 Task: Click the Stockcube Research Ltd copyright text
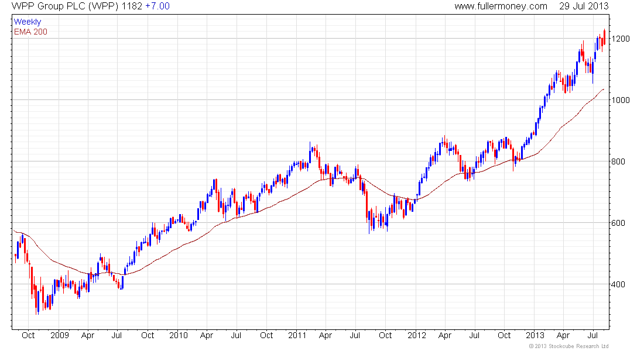(568, 346)
